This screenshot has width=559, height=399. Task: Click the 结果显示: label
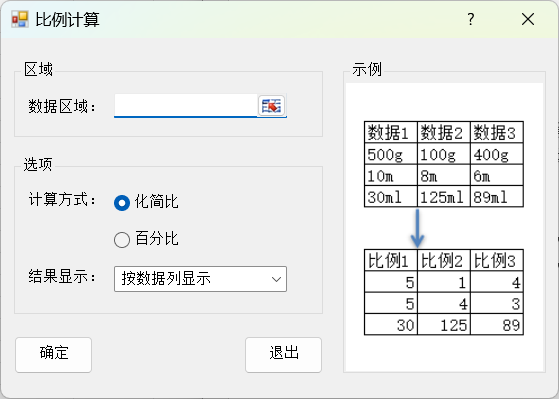click(x=62, y=276)
